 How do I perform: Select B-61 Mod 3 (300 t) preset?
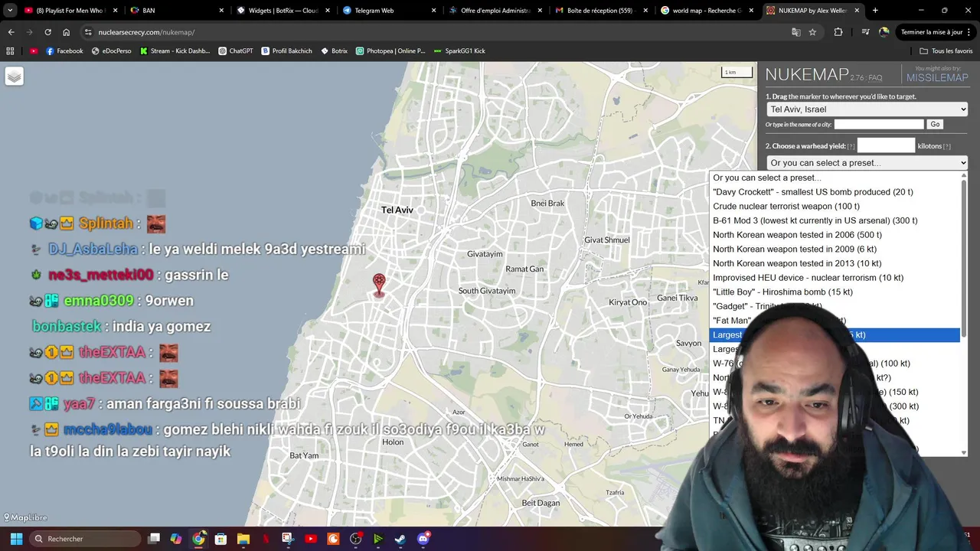835,220
